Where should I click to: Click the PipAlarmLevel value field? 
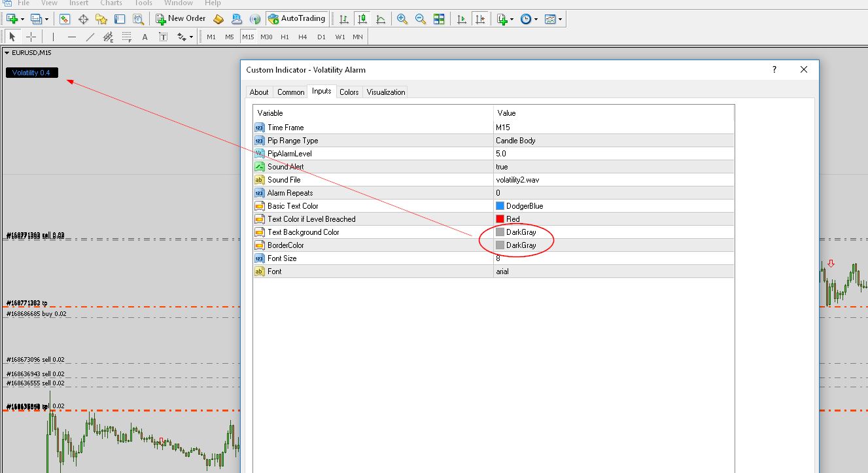(x=614, y=154)
